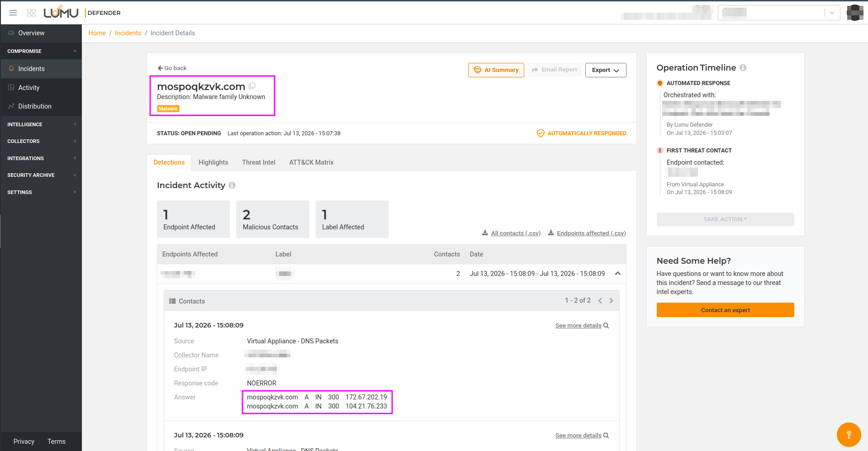Select Incidents in the sidebar

pos(41,69)
